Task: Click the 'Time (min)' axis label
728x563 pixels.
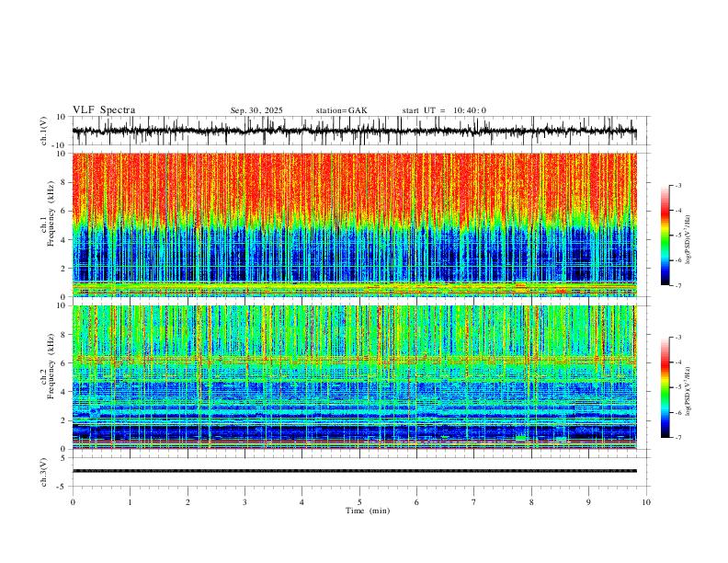Action: click(368, 511)
